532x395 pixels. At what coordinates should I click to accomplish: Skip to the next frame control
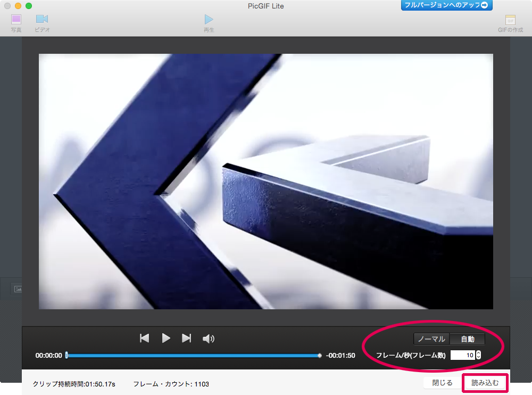click(x=187, y=338)
